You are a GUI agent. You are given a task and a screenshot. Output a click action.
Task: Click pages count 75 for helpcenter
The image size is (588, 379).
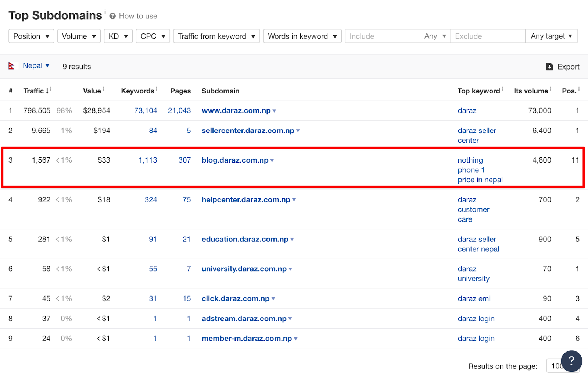click(187, 200)
